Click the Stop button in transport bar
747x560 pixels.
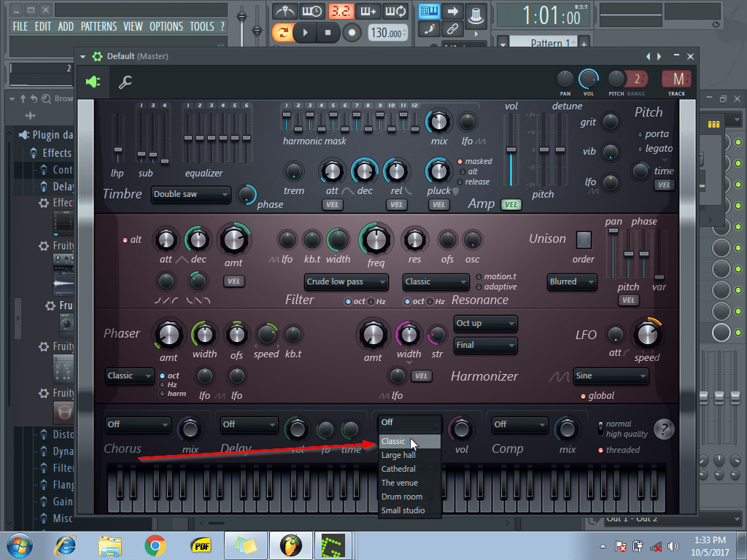(x=328, y=32)
